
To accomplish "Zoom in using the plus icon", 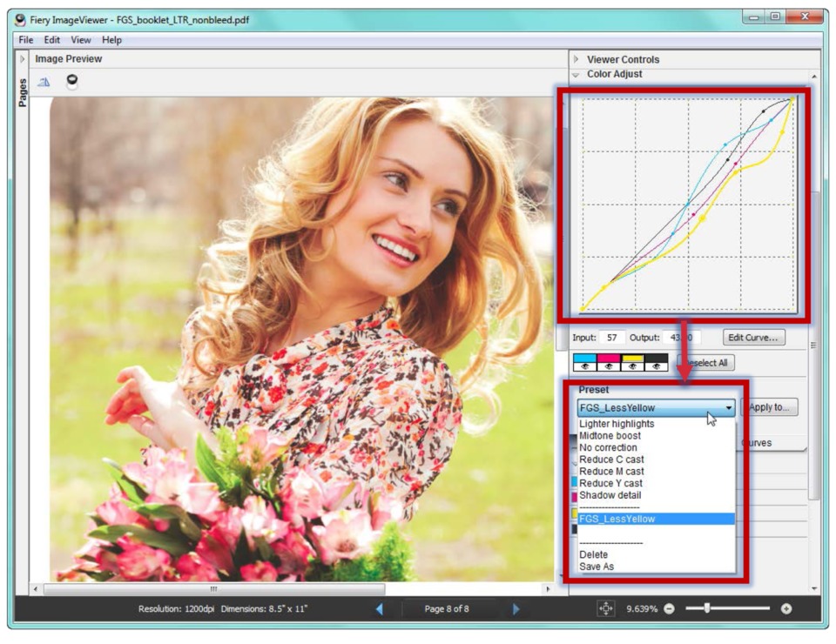I will pos(785,608).
